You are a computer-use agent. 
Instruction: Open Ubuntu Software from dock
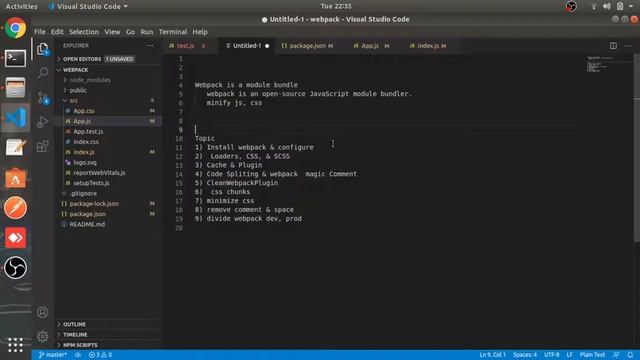click(16, 178)
